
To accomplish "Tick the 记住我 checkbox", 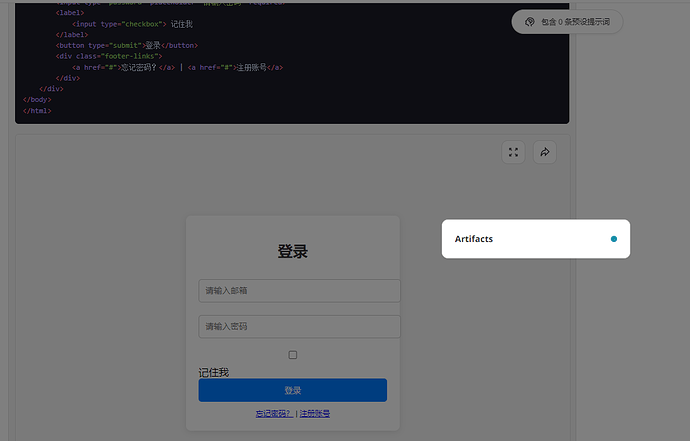I will pyautogui.click(x=293, y=355).
